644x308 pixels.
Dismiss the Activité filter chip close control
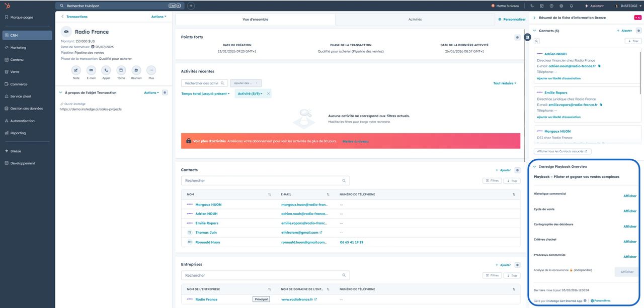268,93
